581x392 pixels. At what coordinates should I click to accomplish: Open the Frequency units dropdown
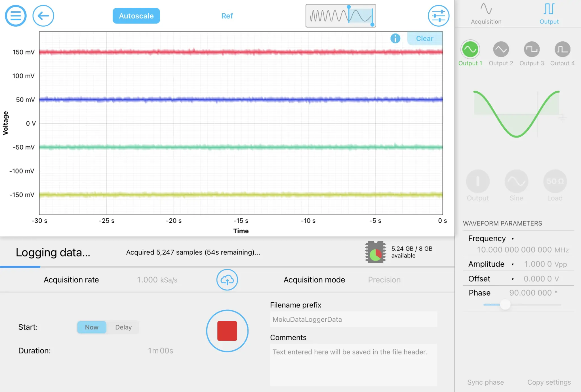[513, 239]
